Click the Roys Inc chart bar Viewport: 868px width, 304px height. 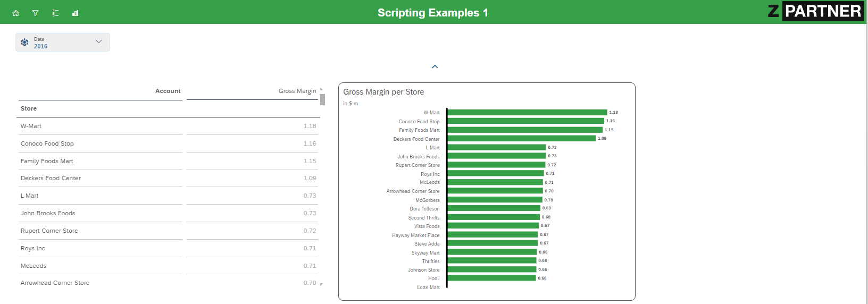pyautogui.click(x=496, y=173)
